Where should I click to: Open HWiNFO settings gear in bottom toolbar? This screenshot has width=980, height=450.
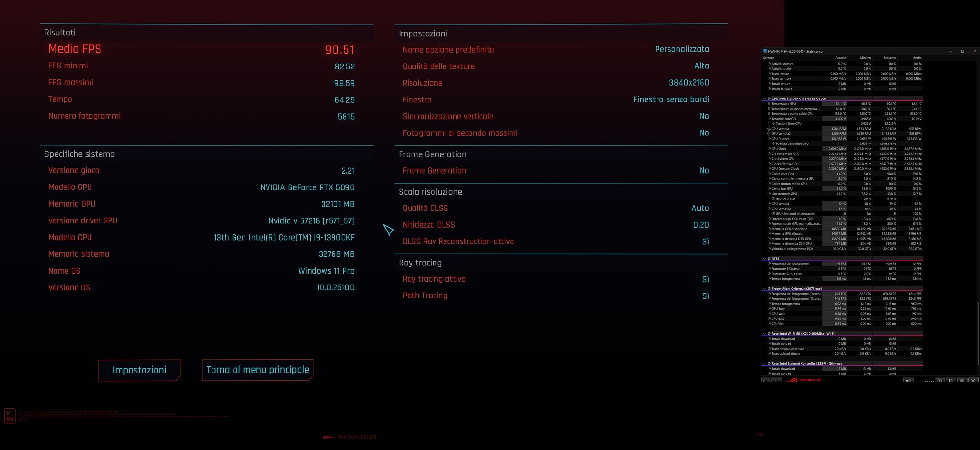pyautogui.click(x=962, y=381)
